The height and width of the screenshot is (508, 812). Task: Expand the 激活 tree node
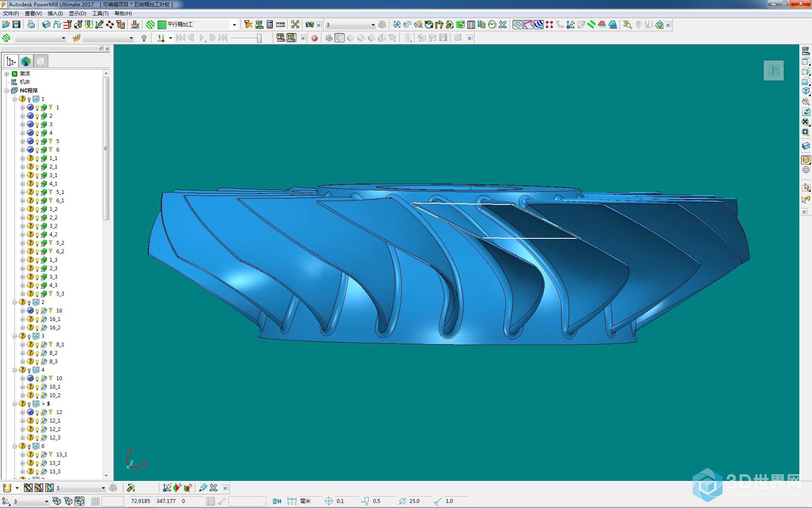tap(7, 74)
